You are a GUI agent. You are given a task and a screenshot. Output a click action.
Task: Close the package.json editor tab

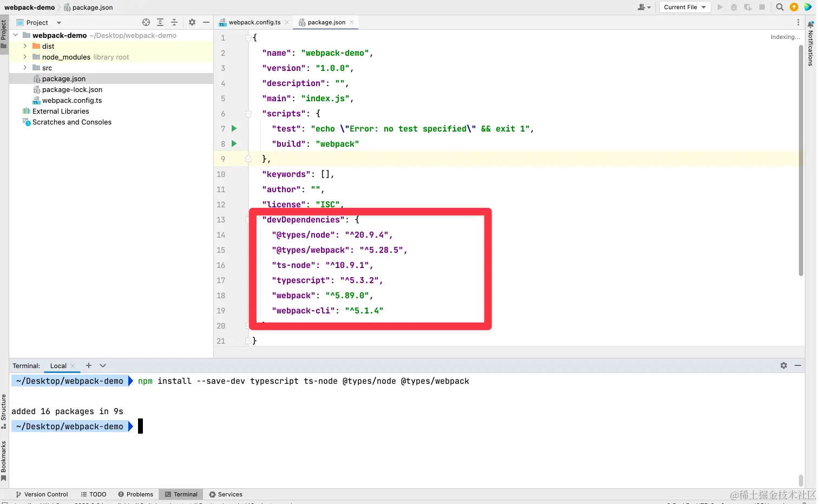(352, 22)
